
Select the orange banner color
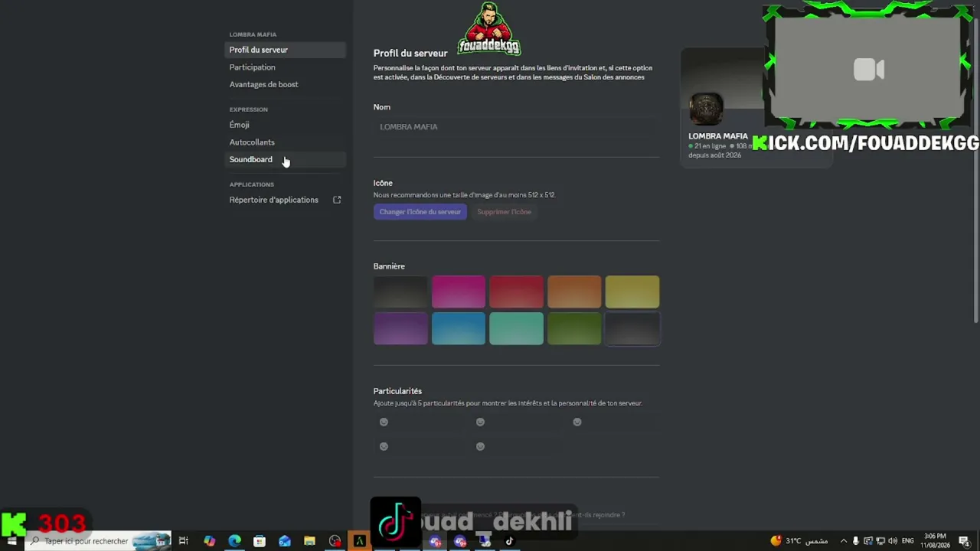[574, 292]
